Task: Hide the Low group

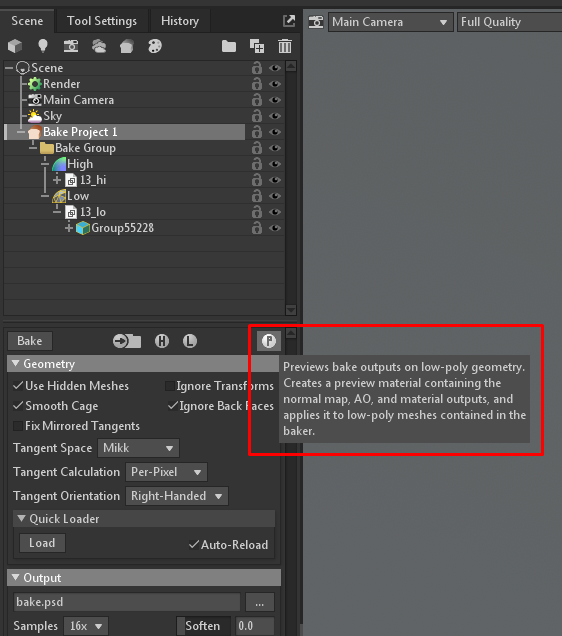Action: tap(275, 196)
